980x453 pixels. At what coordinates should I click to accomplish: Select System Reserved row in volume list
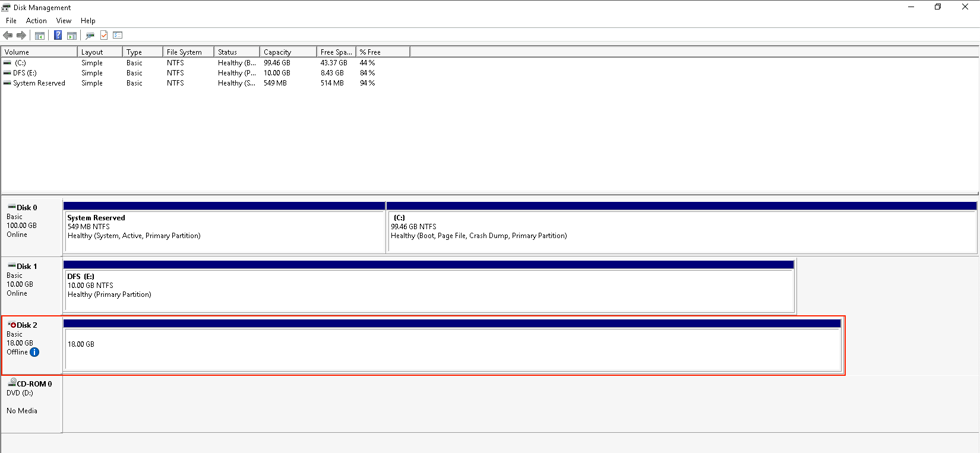[39, 83]
